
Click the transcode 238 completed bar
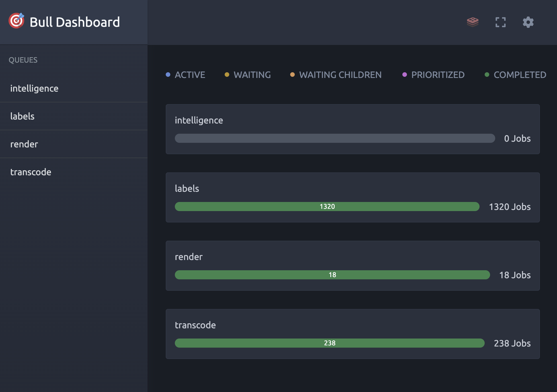pos(329,343)
